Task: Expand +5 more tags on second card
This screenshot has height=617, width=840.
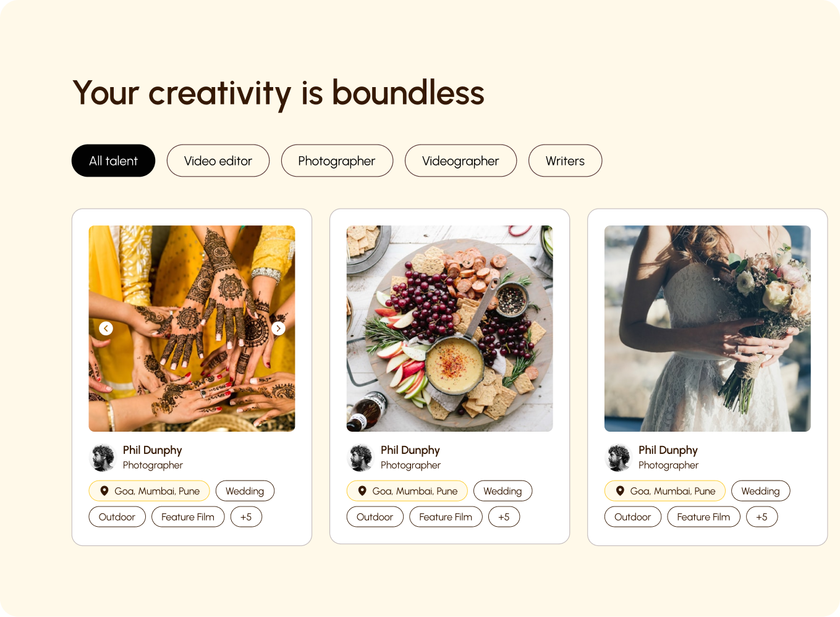Action: click(x=504, y=517)
